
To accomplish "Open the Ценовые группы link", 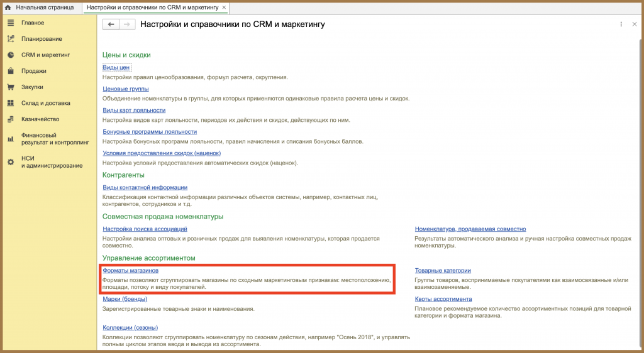I will click(126, 89).
